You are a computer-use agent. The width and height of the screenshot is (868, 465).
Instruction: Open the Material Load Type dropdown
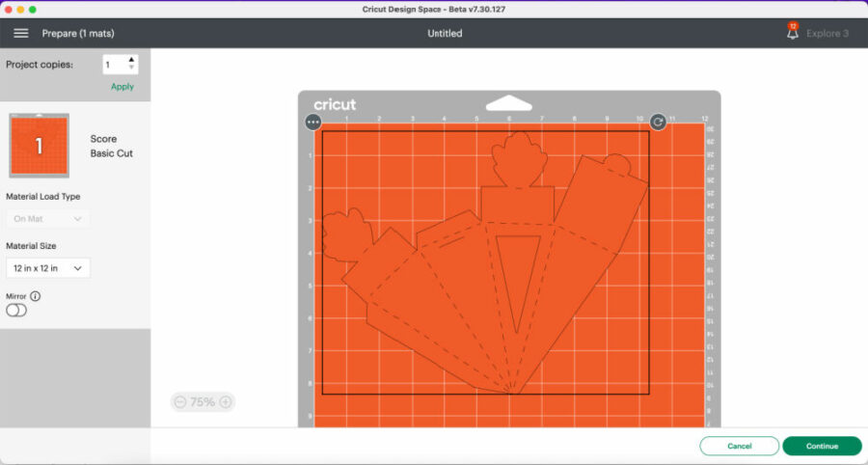point(48,219)
